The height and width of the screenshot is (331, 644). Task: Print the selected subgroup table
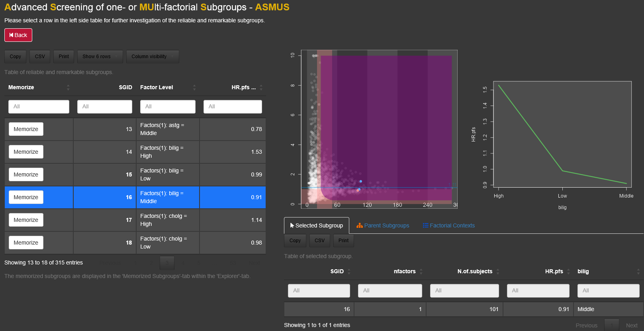[343, 241]
